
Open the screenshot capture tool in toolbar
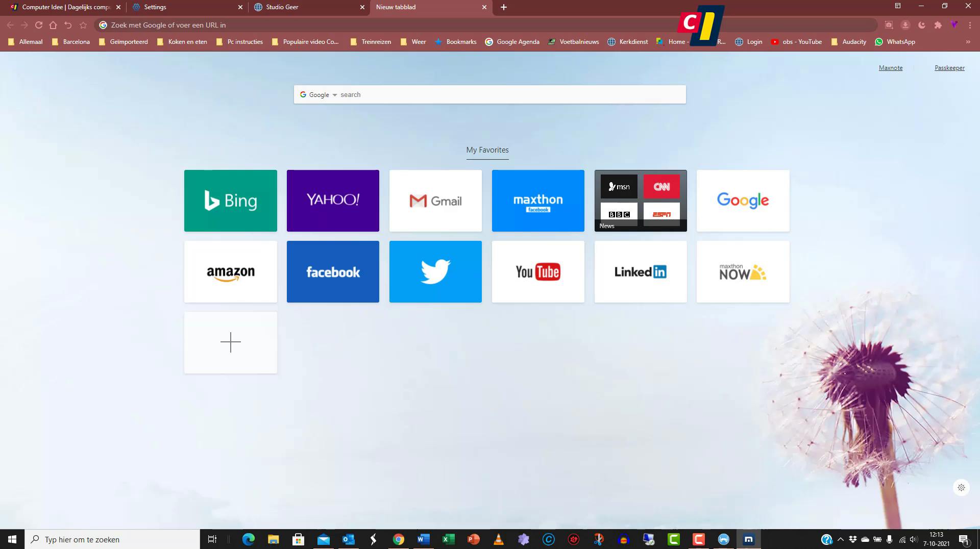point(888,24)
